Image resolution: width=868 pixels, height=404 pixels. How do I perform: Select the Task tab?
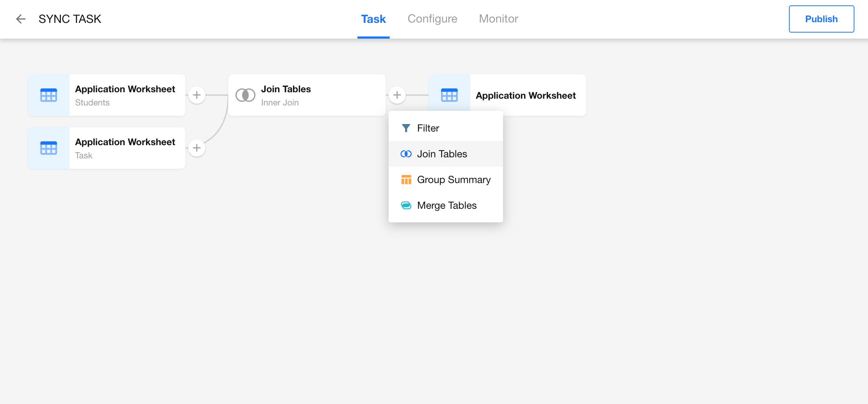point(373,19)
